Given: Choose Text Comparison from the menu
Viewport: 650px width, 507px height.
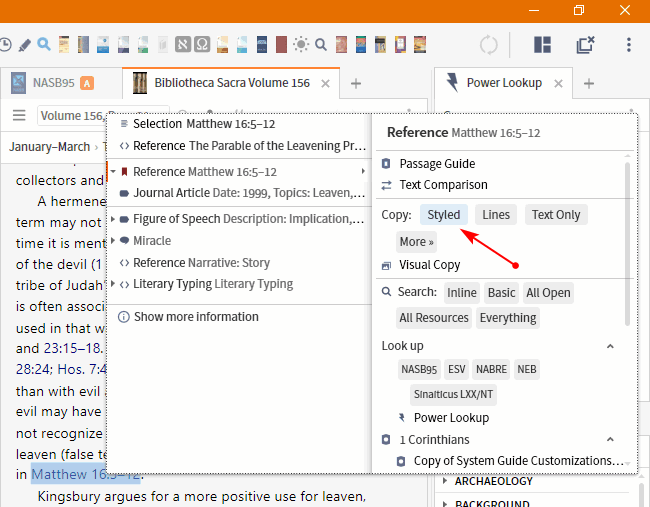Looking at the screenshot, I should pyautogui.click(x=443, y=185).
